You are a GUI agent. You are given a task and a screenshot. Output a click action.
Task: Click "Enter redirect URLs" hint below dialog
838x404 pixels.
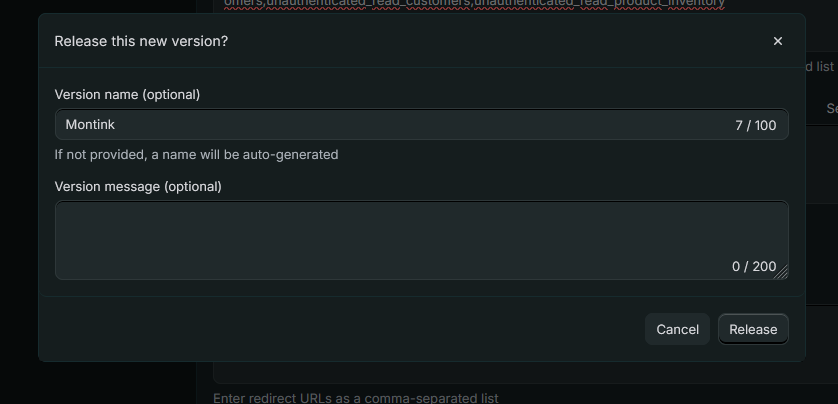tap(355, 398)
